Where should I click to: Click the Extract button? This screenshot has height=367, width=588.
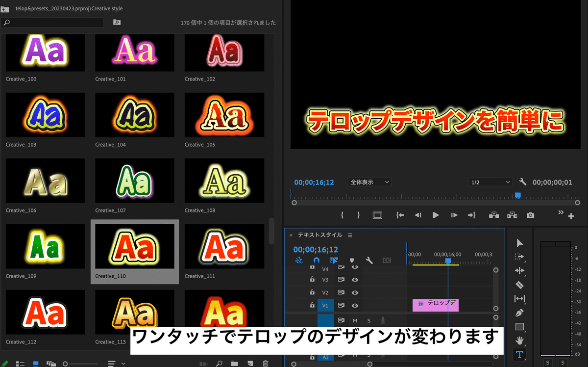coord(512,215)
